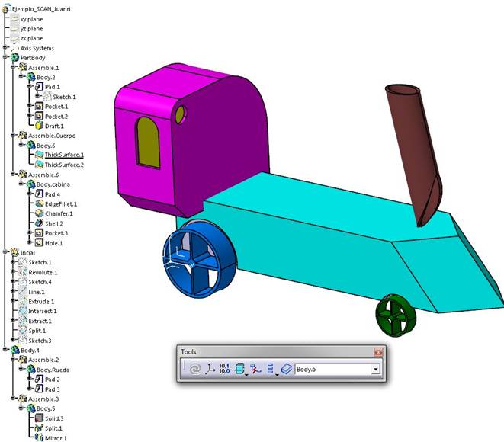This screenshot has width=504, height=442.
Task: Select the xy plane tree item
Action: tap(30, 18)
